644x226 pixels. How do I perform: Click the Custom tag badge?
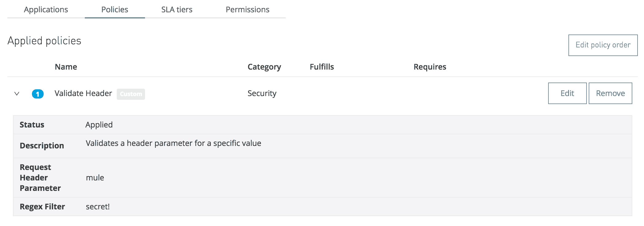tap(131, 94)
